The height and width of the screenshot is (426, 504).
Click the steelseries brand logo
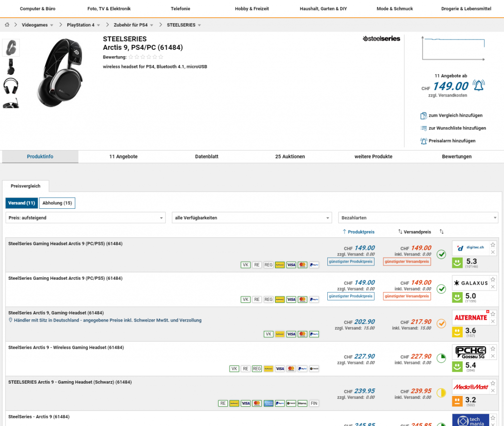(x=381, y=38)
